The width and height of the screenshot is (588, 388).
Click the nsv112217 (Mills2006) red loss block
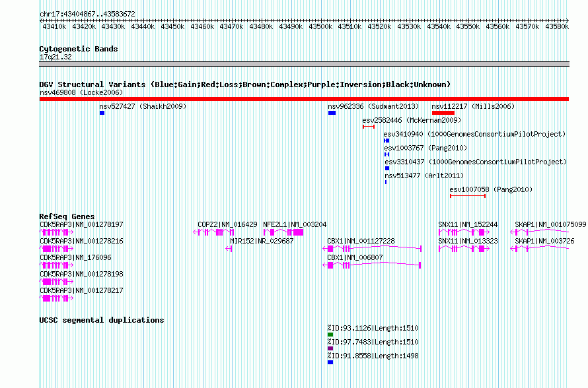point(443,113)
